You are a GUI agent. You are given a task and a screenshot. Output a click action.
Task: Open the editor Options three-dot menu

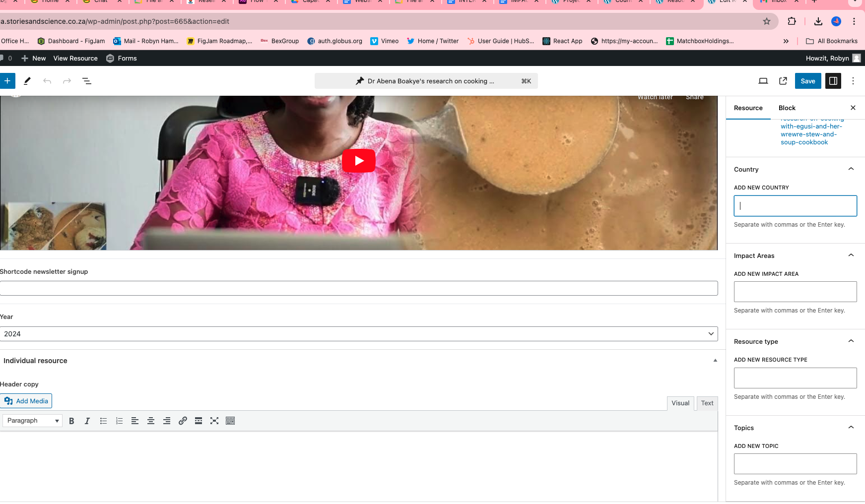pos(853,81)
